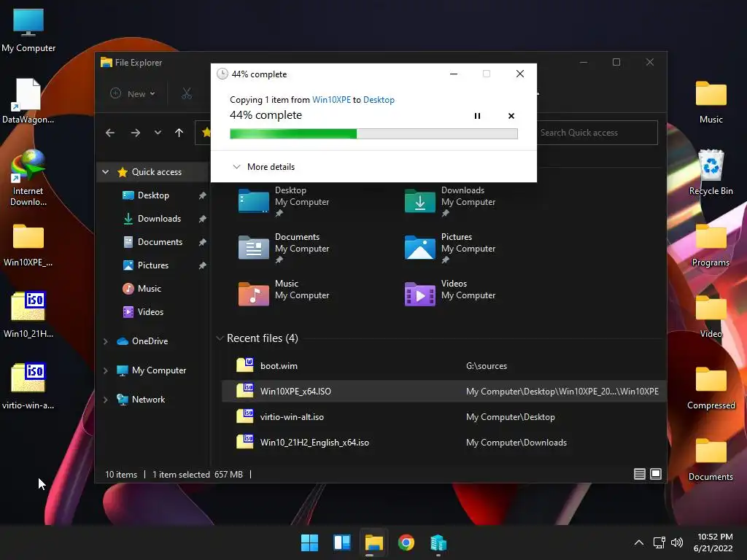Unpin Pictures using its pin icon

click(x=203, y=265)
